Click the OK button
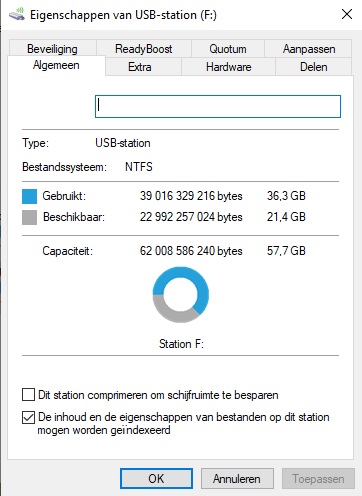The width and height of the screenshot is (362, 496). coord(156,479)
